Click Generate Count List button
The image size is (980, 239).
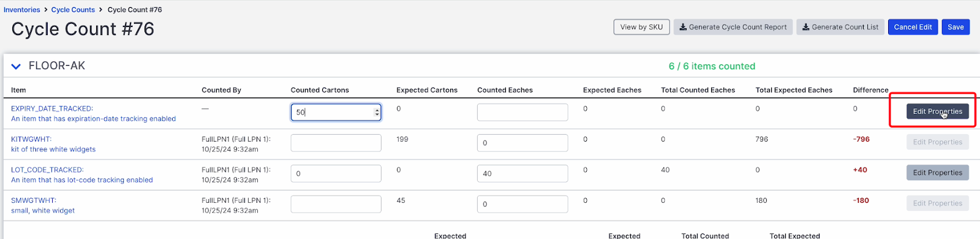click(x=840, y=27)
